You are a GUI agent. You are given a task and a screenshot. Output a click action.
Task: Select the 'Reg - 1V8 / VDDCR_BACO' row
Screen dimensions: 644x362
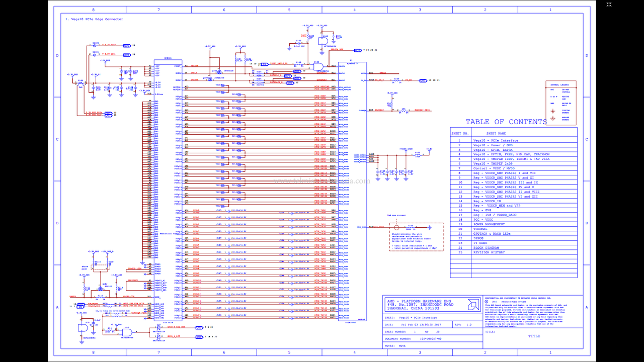click(514, 215)
